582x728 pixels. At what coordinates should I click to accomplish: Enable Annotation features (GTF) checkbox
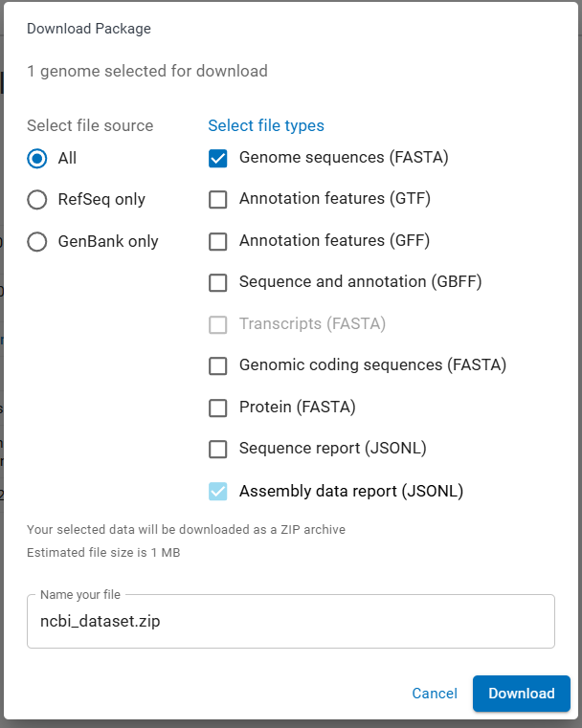point(218,200)
